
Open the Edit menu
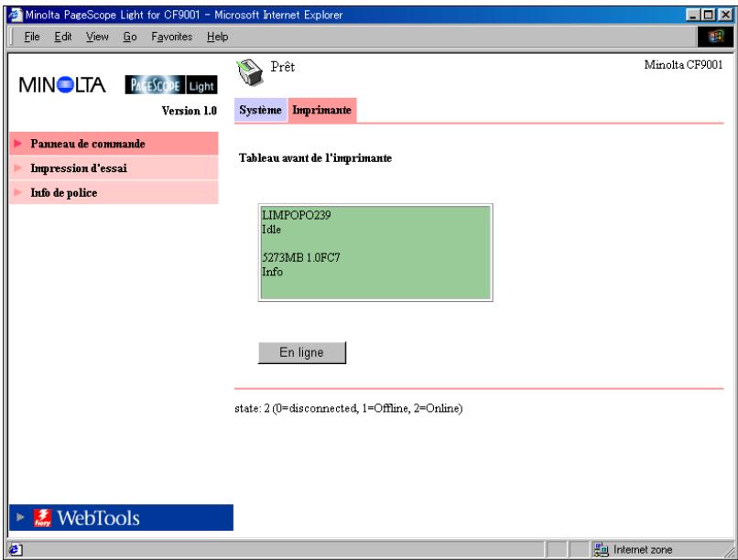point(63,37)
